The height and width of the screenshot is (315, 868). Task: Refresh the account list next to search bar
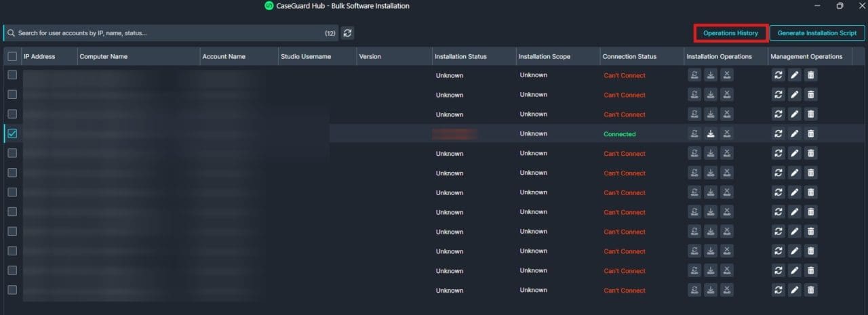pos(347,33)
